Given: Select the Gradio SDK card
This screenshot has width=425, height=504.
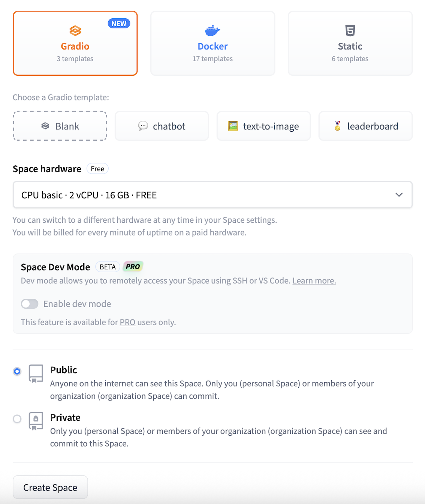Looking at the screenshot, I should [75, 43].
